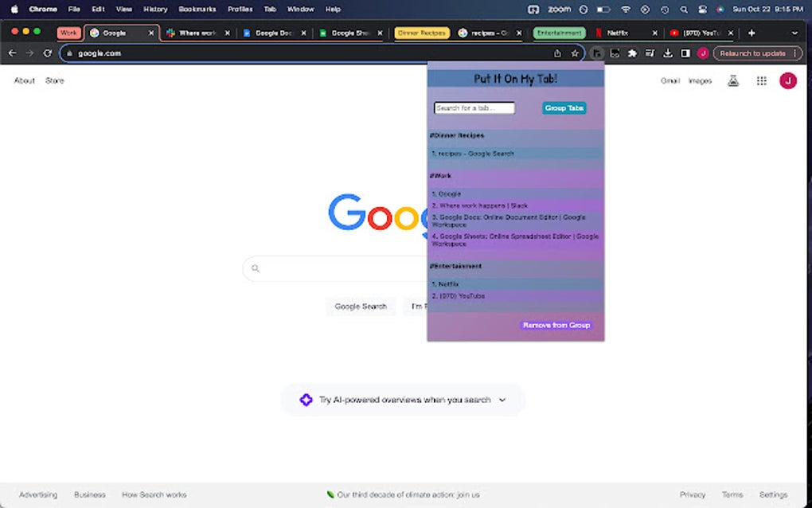Open Control Center in the menu bar
Screen dimensions: 812x508
702,10
